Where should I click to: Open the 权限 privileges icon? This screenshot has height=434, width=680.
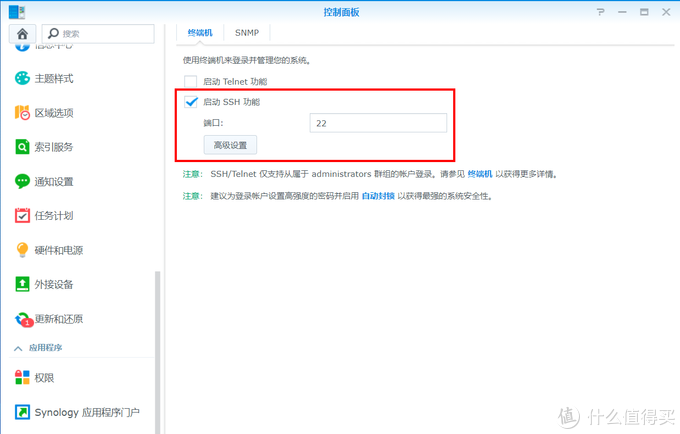point(22,378)
